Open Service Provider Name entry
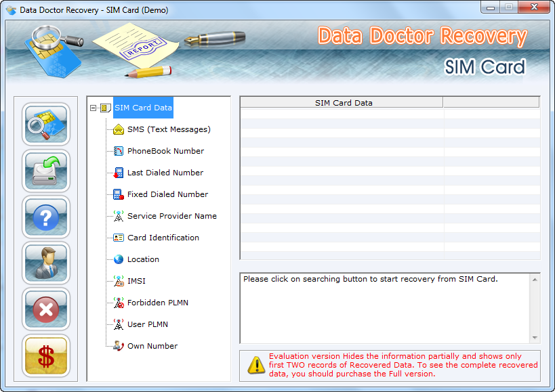 (172, 216)
